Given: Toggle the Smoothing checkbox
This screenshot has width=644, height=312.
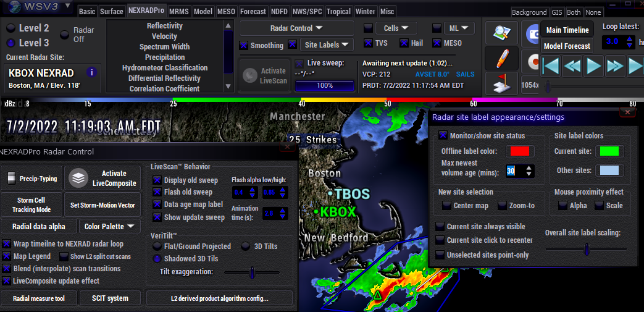Looking at the screenshot, I should [x=244, y=45].
